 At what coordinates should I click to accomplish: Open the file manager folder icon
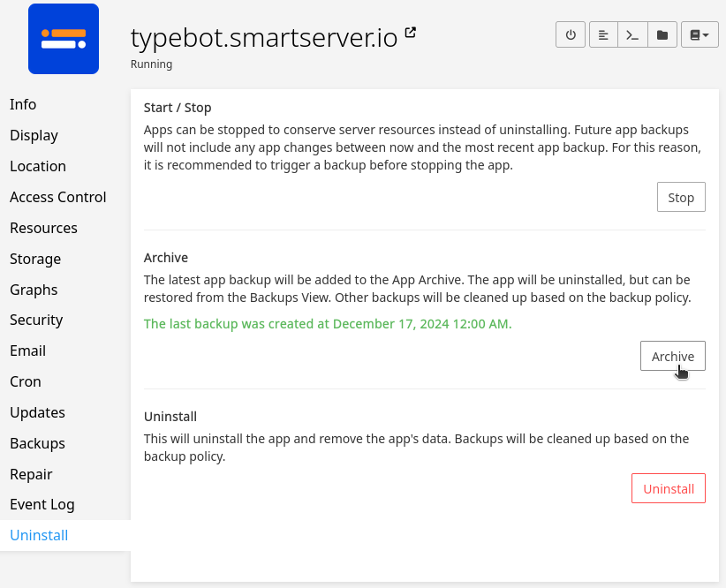tap(662, 35)
